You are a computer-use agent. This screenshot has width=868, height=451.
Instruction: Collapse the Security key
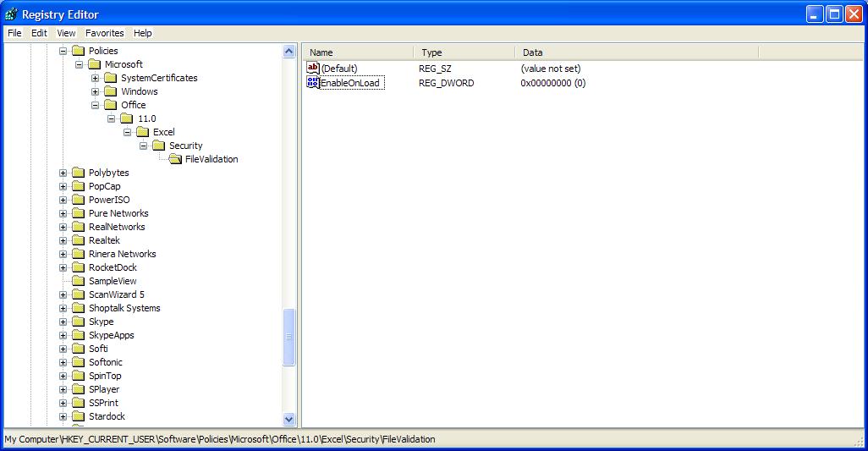click(x=143, y=146)
